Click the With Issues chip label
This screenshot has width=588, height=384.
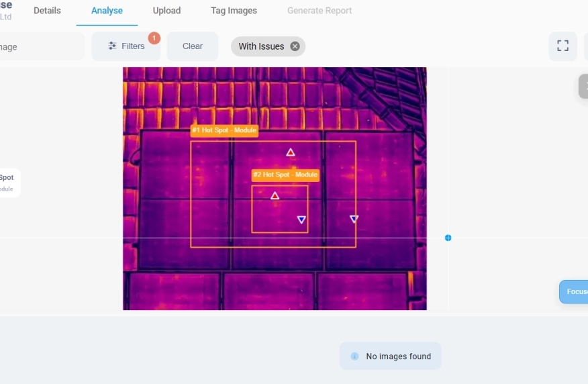(261, 46)
